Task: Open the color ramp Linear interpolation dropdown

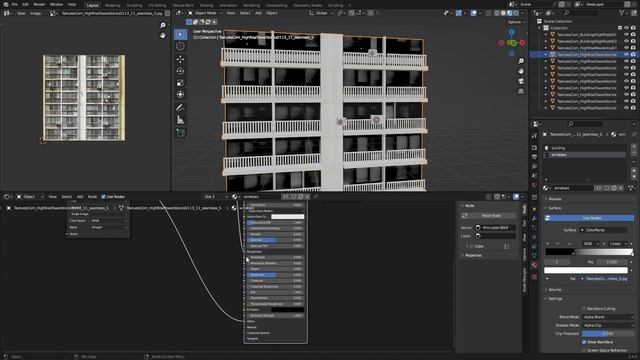Action: click(x=618, y=244)
